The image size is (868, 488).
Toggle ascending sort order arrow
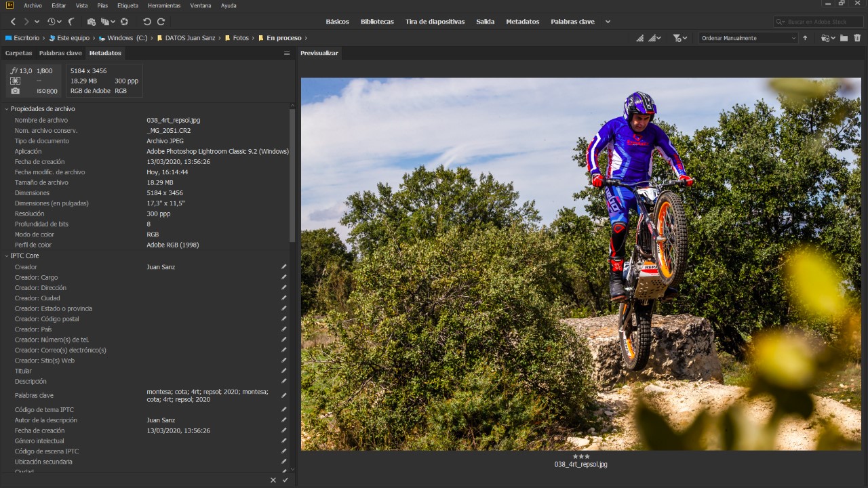(x=805, y=38)
